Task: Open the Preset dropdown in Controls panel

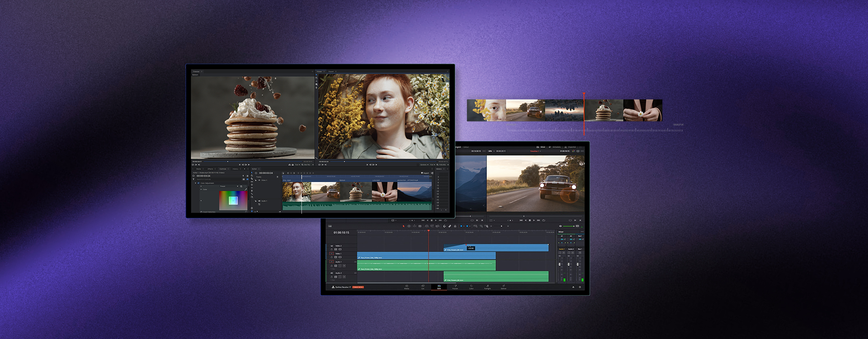Action: coord(229,186)
